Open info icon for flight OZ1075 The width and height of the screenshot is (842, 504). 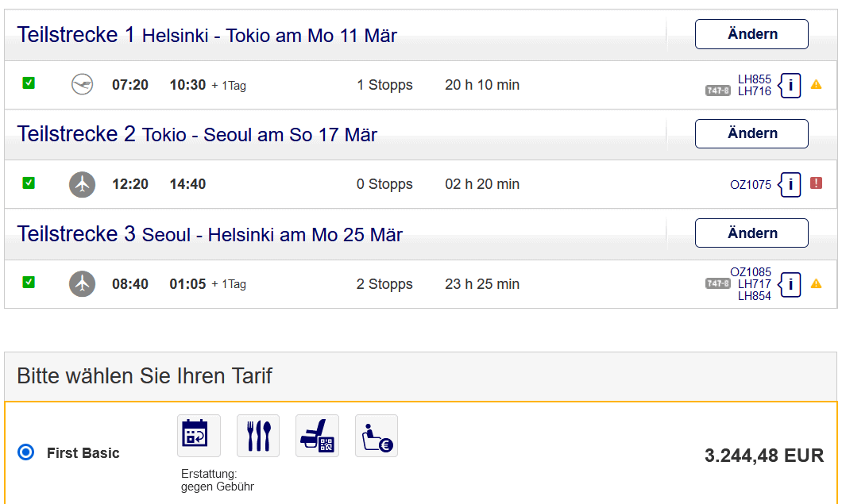790,184
